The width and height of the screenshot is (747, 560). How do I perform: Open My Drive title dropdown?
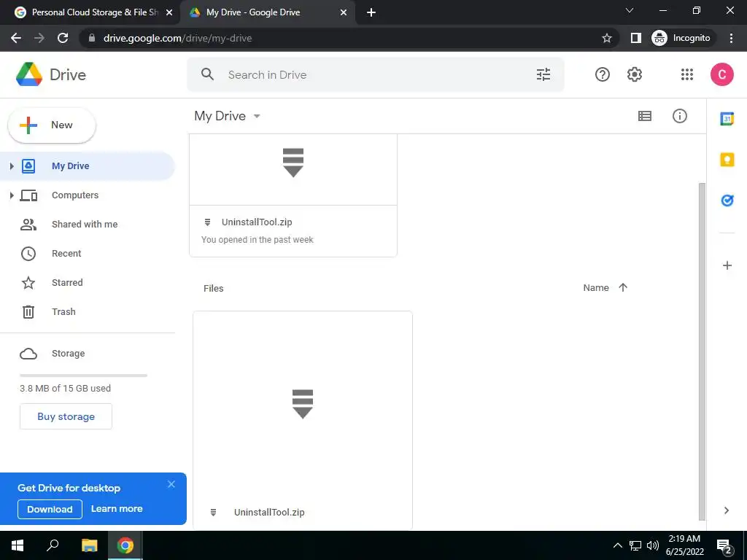coord(228,116)
